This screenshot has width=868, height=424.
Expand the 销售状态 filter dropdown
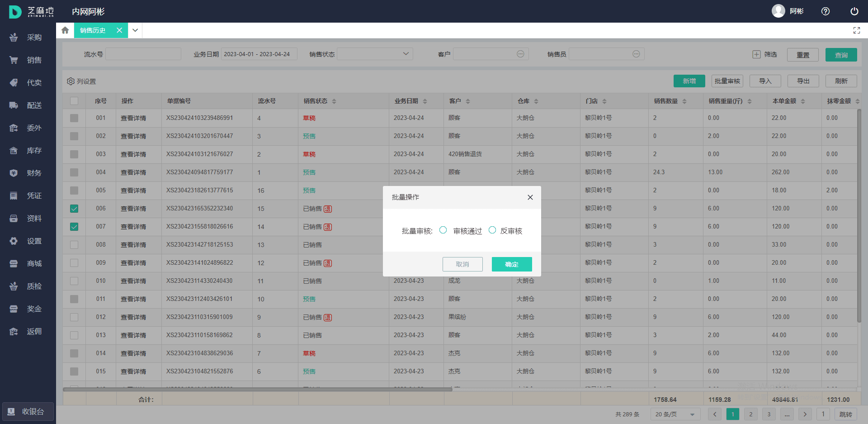375,54
